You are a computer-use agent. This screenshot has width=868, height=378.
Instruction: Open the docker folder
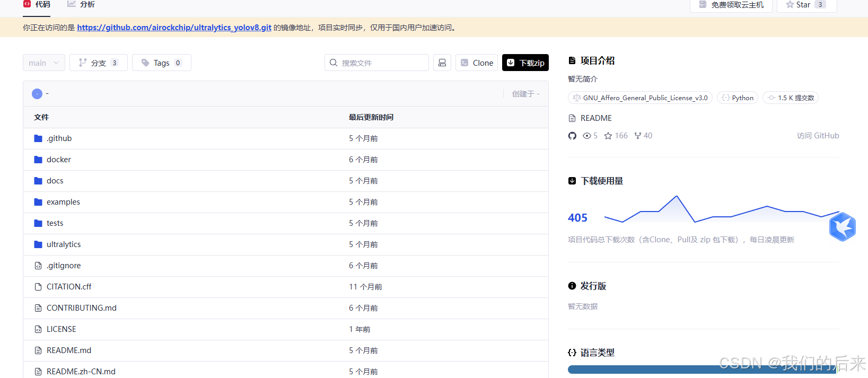pos(58,160)
